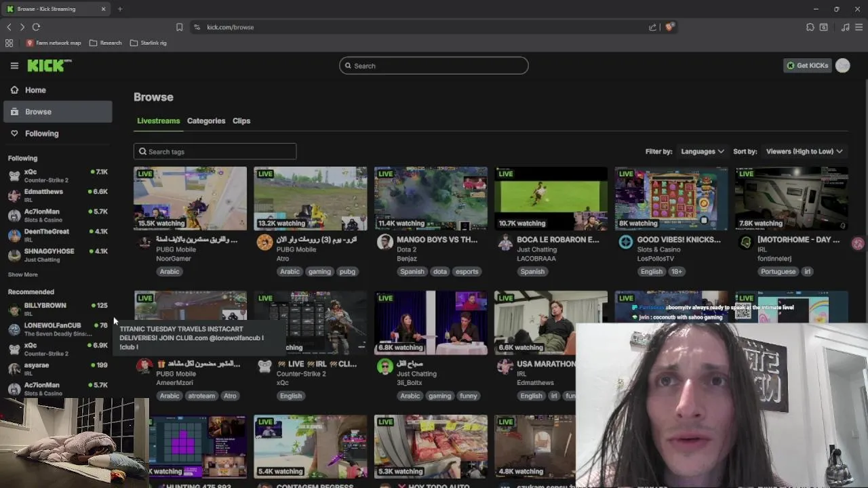
Task: Open 3li_Boltx stream thumbnail with 6.8K watching
Action: pyautogui.click(x=431, y=323)
